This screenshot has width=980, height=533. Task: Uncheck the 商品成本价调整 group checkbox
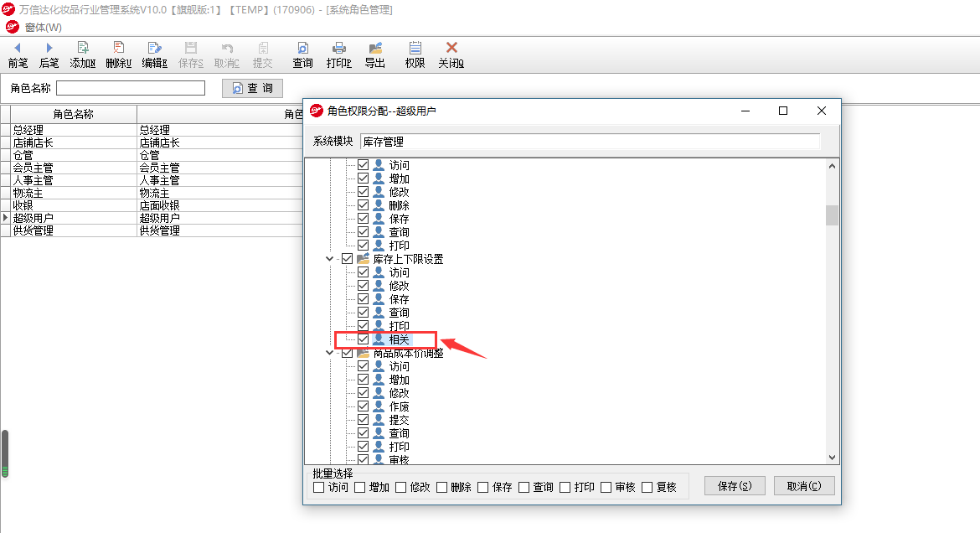pyautogui.click(x=347, y=353)
